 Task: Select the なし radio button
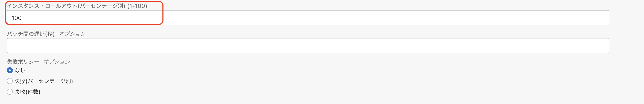tap(10, 70)
